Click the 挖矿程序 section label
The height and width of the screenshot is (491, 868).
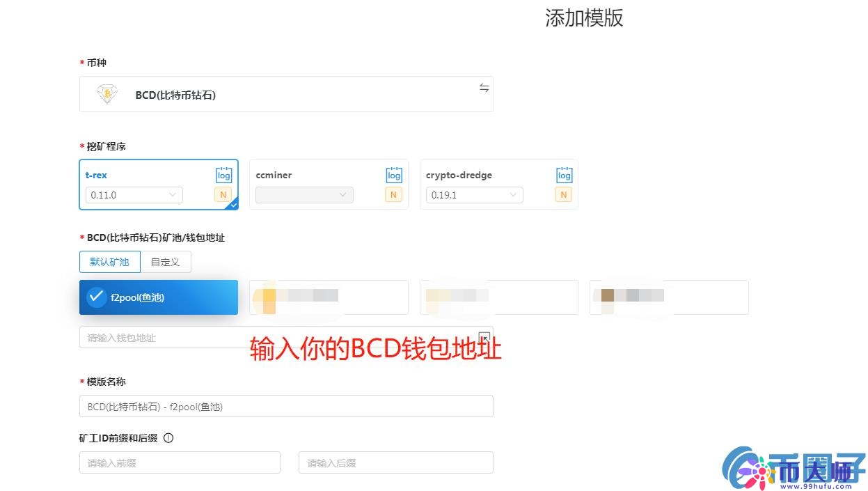[106, 146]
